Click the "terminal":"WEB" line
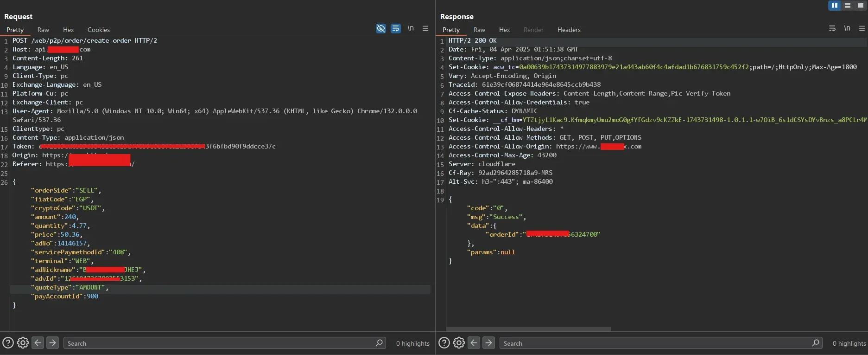This screenshot has width=868, height=355. coord(62,261)
